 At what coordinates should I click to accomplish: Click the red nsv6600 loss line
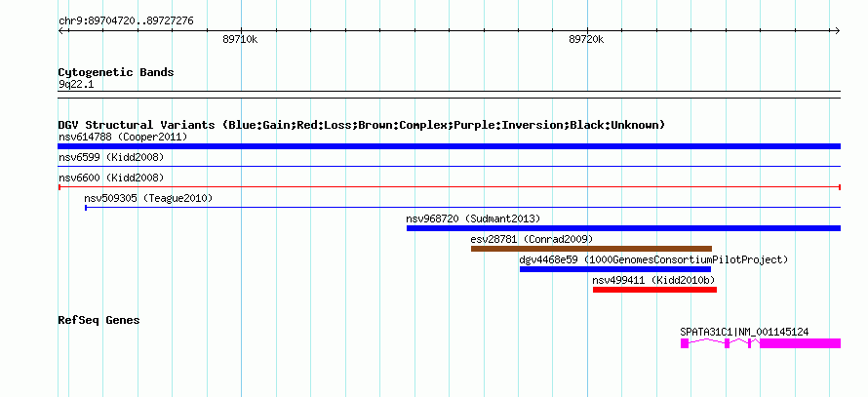pyautogui.click(x=449, y=187)
